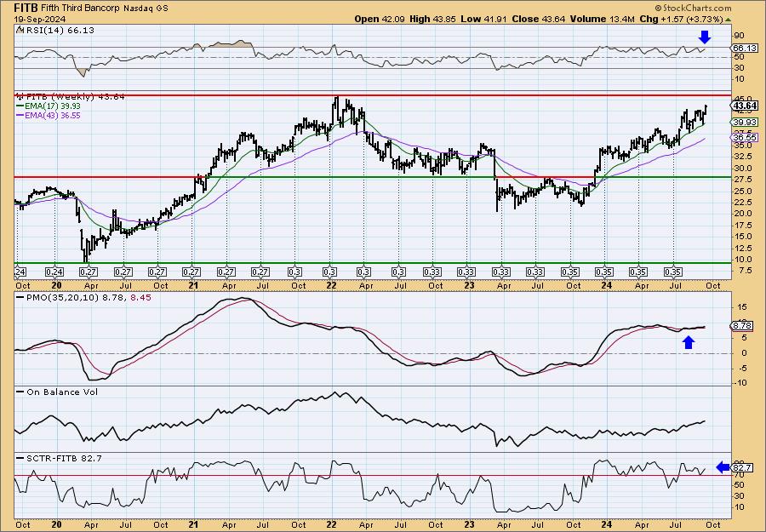Screen dimensions: 766x532
Task: Click the 32.5 price axis label
Action: pos(742,157)
